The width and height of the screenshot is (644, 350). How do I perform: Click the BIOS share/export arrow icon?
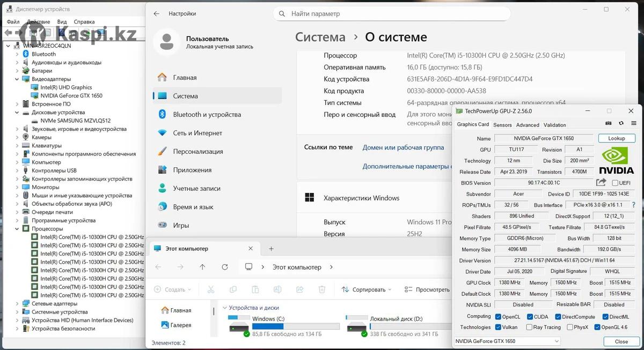(x=601, y=183)
